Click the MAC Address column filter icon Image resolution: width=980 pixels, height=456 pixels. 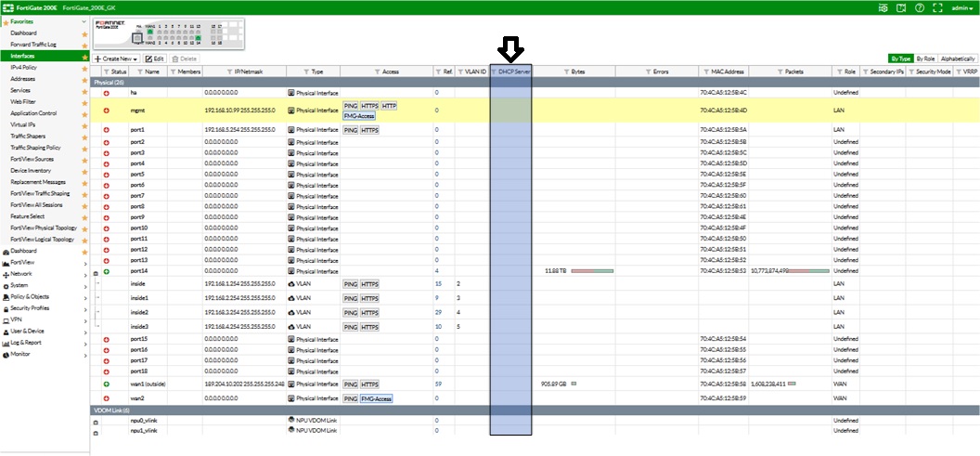click(x=705, y=72)
